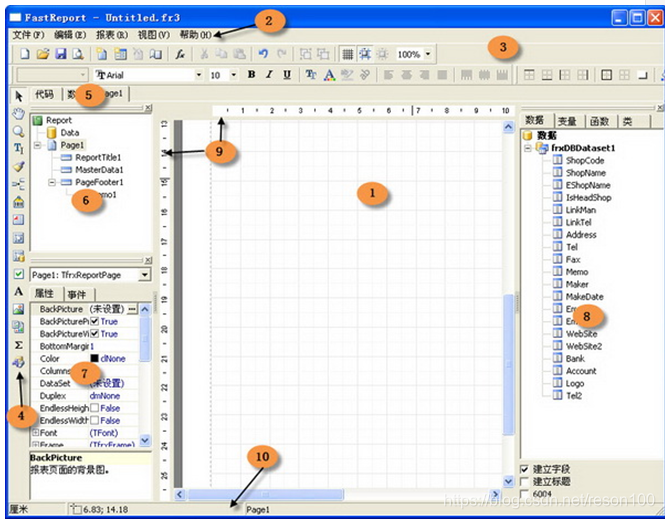Collapse the PageFooter1 tree node

(x=52, y=182)
